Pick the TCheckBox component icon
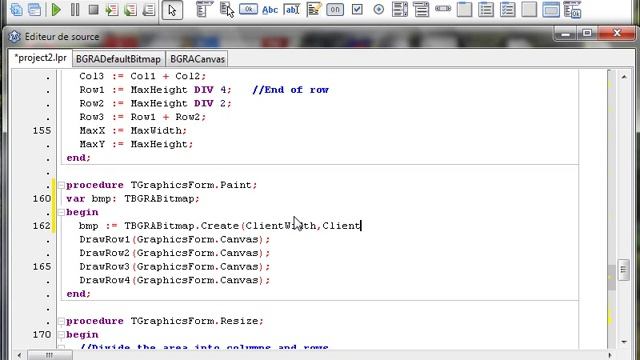This screenshot has width=640, height=360. click(357, 9)
